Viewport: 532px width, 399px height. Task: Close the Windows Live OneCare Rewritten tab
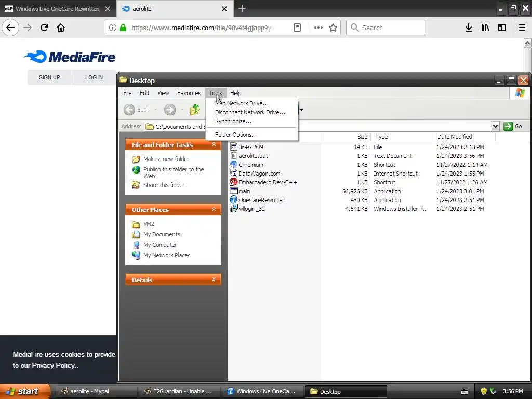[108, 9]
